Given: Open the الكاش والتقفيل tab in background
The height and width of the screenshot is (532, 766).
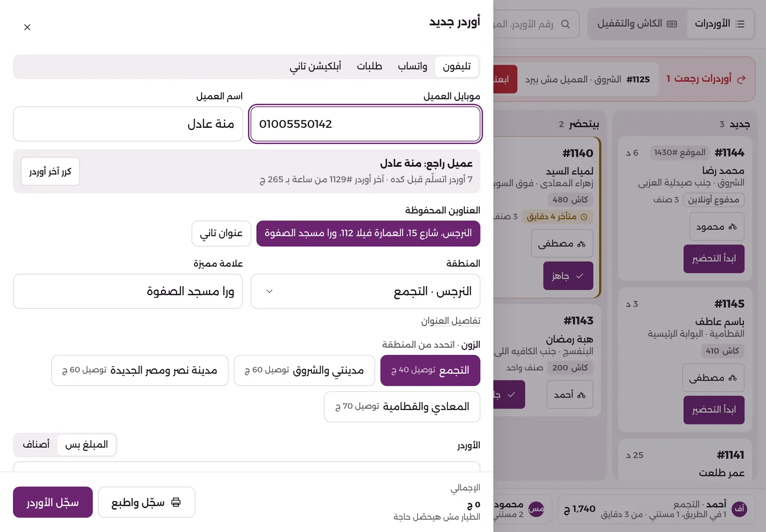Looking at the screenshot, I should tap(637, 23).
